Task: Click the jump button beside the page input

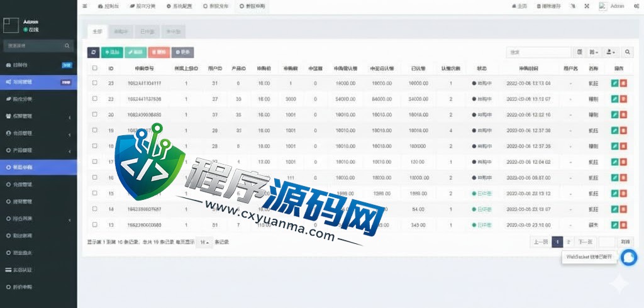Action: (x=625, y=242)
